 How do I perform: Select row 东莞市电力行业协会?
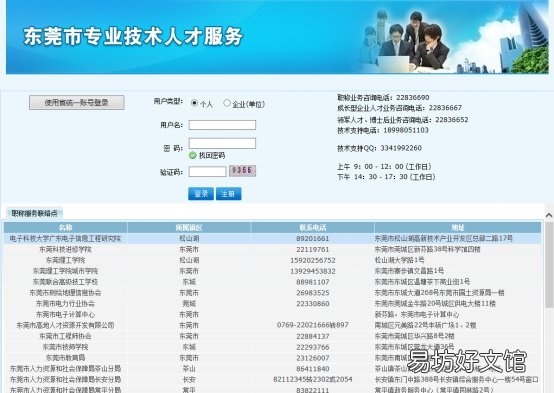[272, 304]
